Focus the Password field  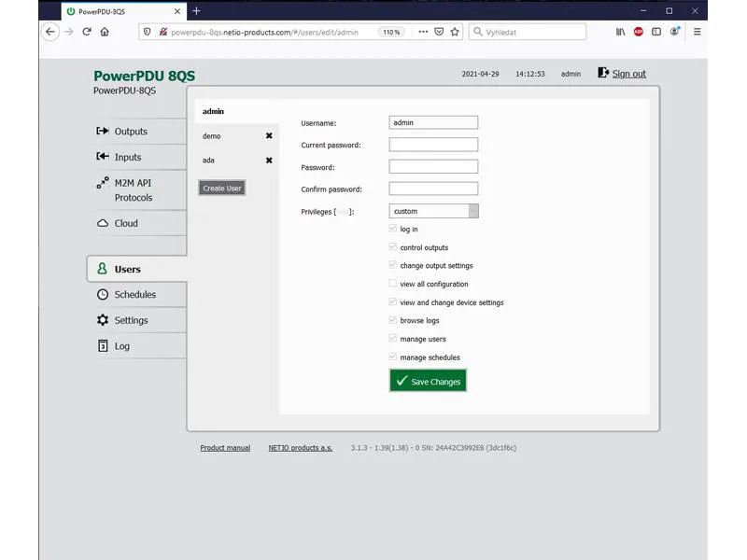click(433, 167)
